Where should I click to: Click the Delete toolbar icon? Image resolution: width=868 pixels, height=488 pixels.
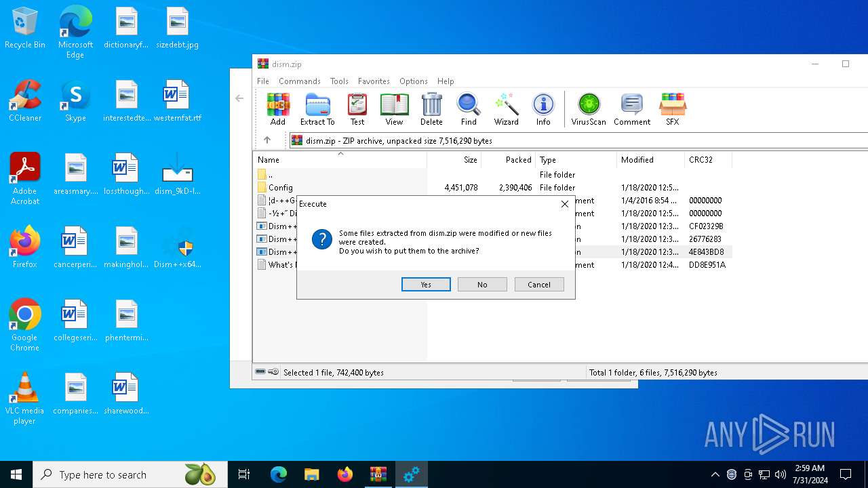coord(431,110)
